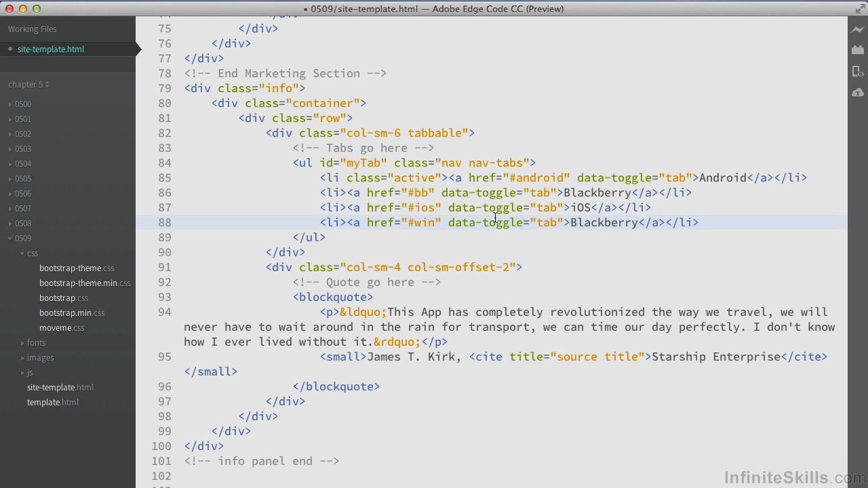
Task: Toggle full screen via title bar arrows icon
Action: [x=859, y=9]
